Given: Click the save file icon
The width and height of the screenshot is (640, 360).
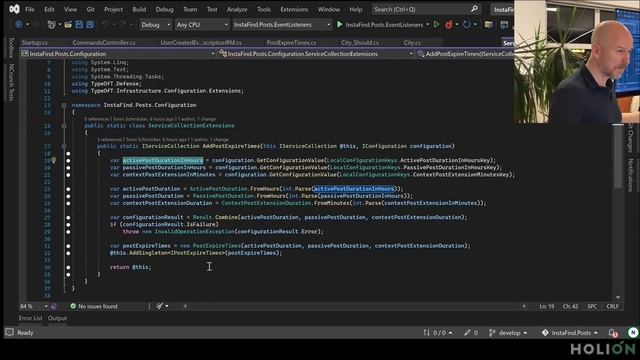Looking at the screenshot, I should point(79,24).
